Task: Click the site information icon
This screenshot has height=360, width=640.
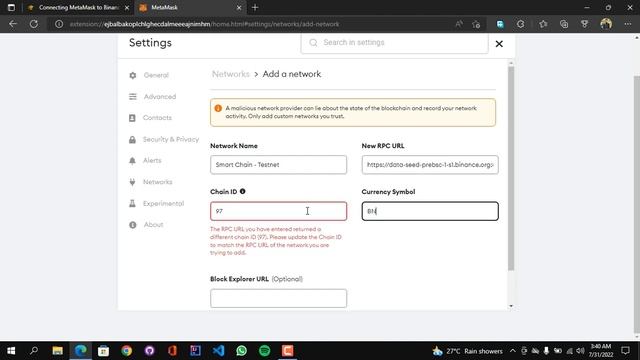Action: [x=59, y=24]
